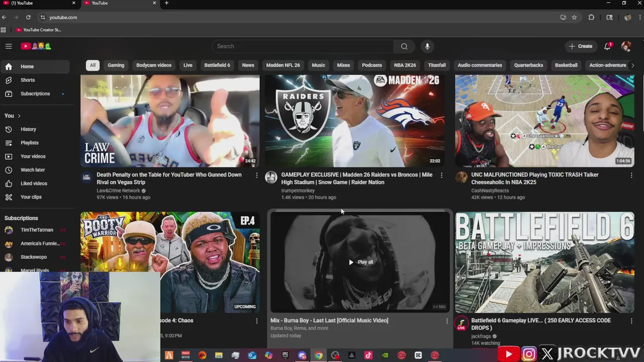This screenshot has width=644, height=362.
Task: Open Your clips in the sidebar
Action: point(35,197)
